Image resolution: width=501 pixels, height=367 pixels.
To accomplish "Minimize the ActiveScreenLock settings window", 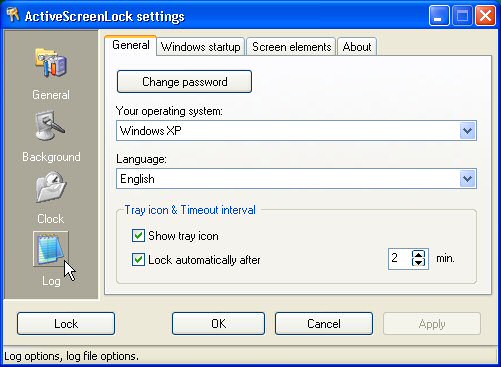I will [x=439, y=15].
